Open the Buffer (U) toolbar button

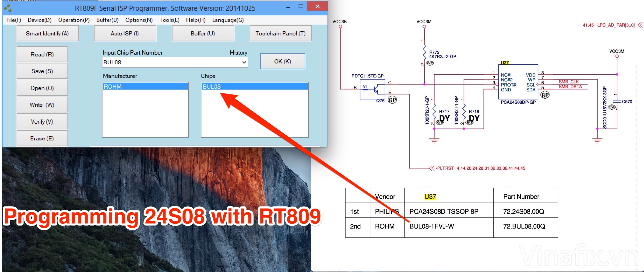[x=203, y=33]
